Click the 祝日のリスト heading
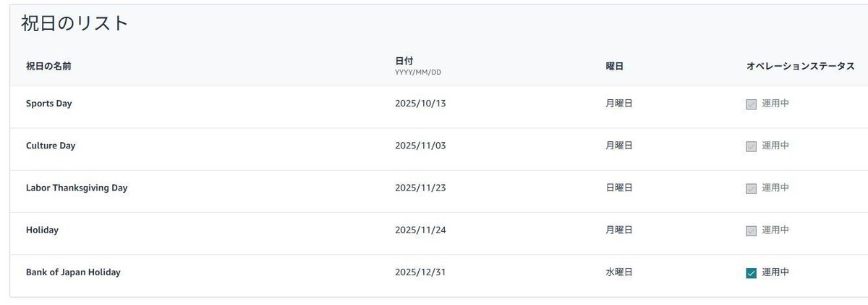The height and width of the screenshot is (305, 868). 75,24
